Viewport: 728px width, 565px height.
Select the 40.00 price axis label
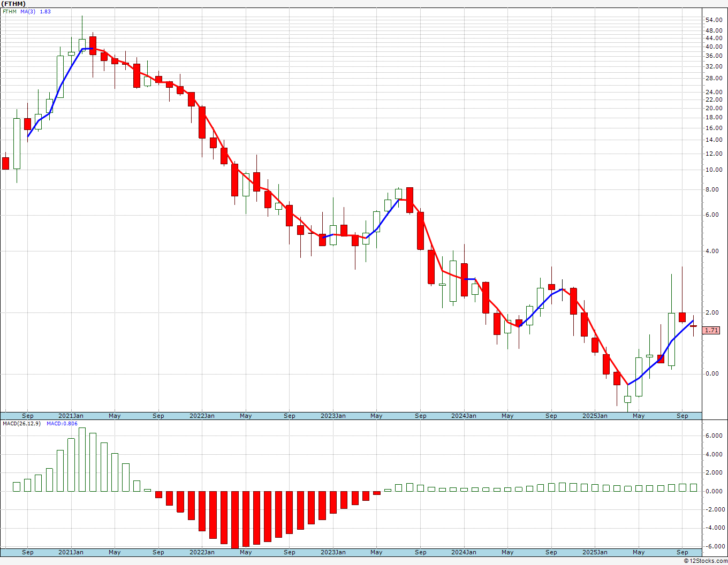[x=714, y=47]
